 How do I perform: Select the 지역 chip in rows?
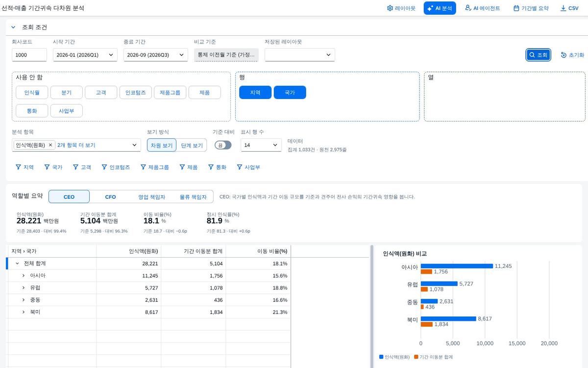tap(255, 92)
